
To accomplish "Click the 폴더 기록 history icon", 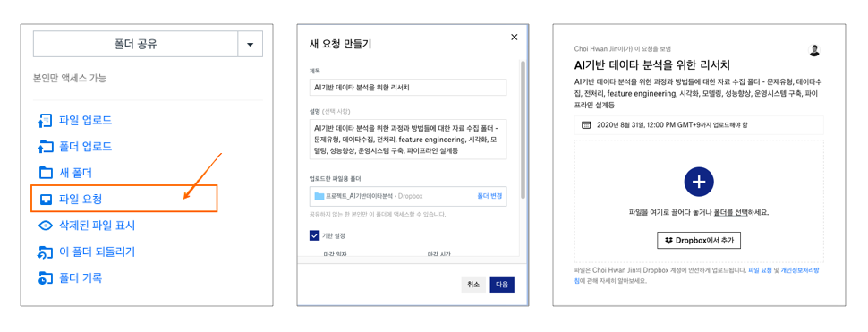I will coord(45,277).
